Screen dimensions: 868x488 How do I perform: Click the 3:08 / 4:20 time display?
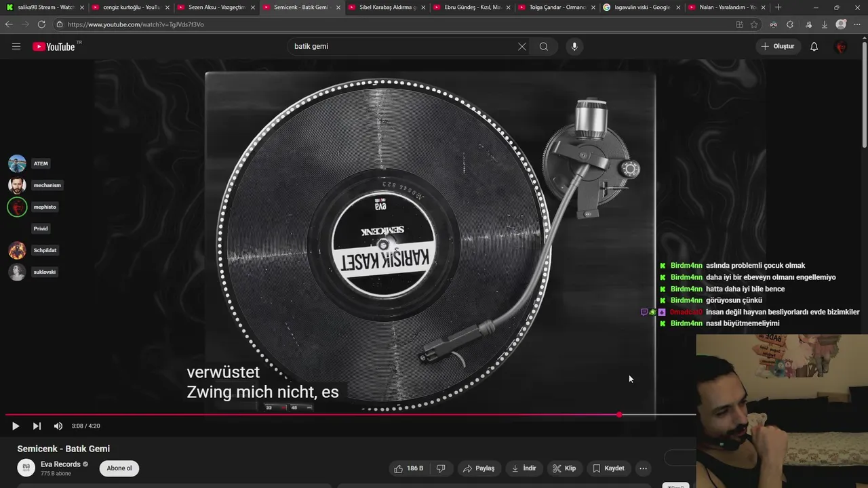point(85,426)
